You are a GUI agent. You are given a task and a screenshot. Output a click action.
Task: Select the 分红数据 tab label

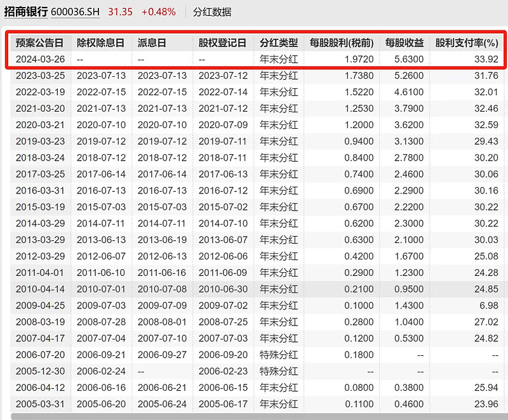(x=212, y=12)
